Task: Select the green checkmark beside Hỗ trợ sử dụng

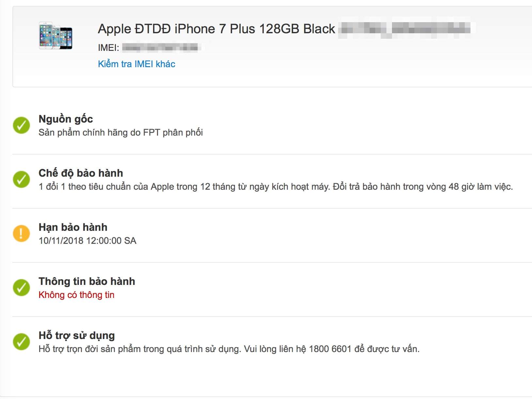Action: (x=22, y=342)
